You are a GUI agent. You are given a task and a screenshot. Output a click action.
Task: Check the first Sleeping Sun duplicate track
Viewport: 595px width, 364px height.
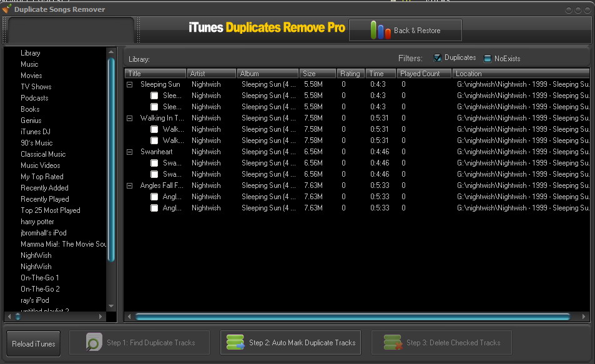tap(154, 96)
